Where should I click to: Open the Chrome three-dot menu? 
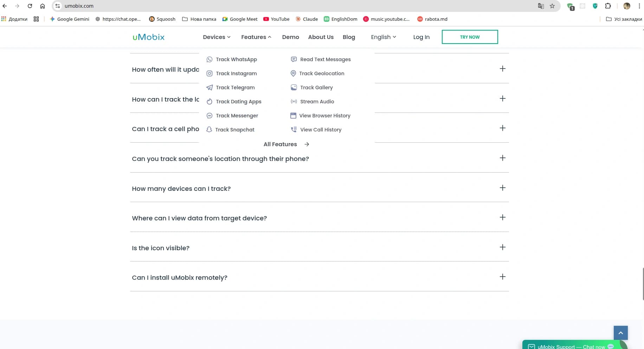coord(639,6)
